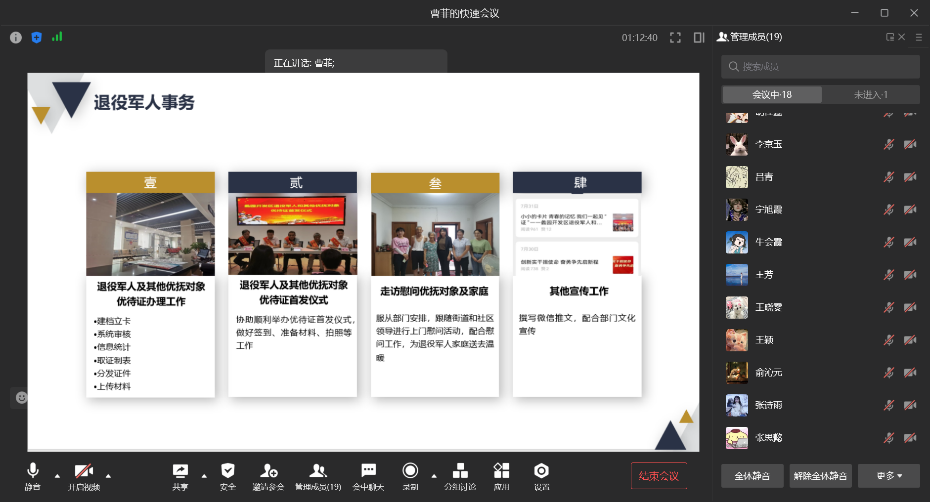Click the 静音 microphone icon
This screenshot has width=930, height=502.
pyautogui.click(x=33, y=470)
